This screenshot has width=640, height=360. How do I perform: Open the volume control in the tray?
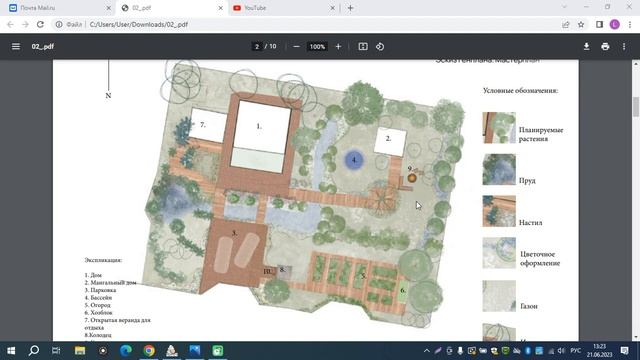tap(561, 351)
